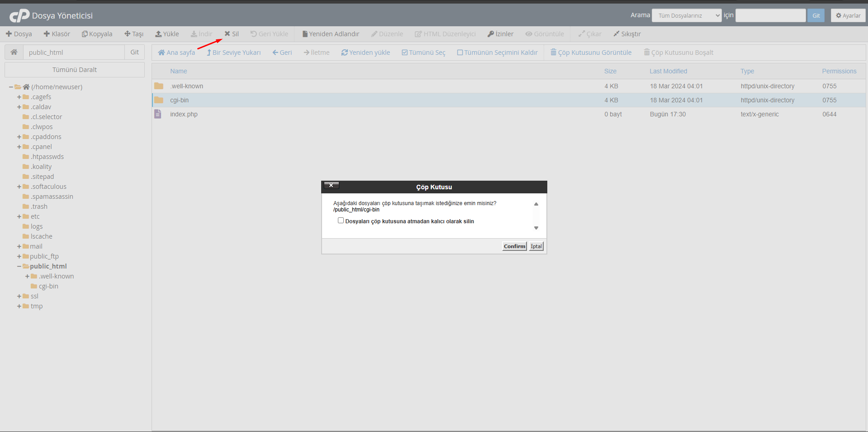Click the Düzenle edit tool

click(x=387, y=34)
